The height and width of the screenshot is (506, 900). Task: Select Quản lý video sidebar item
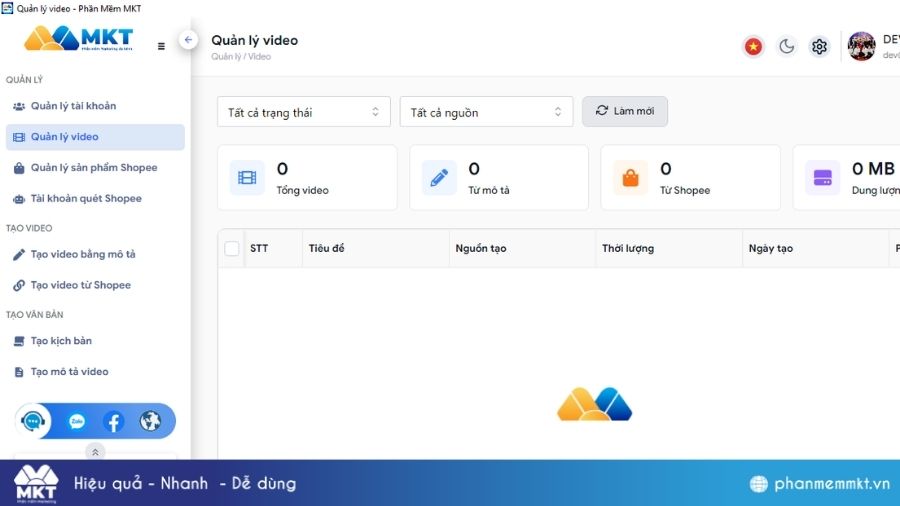click(95, 137)
